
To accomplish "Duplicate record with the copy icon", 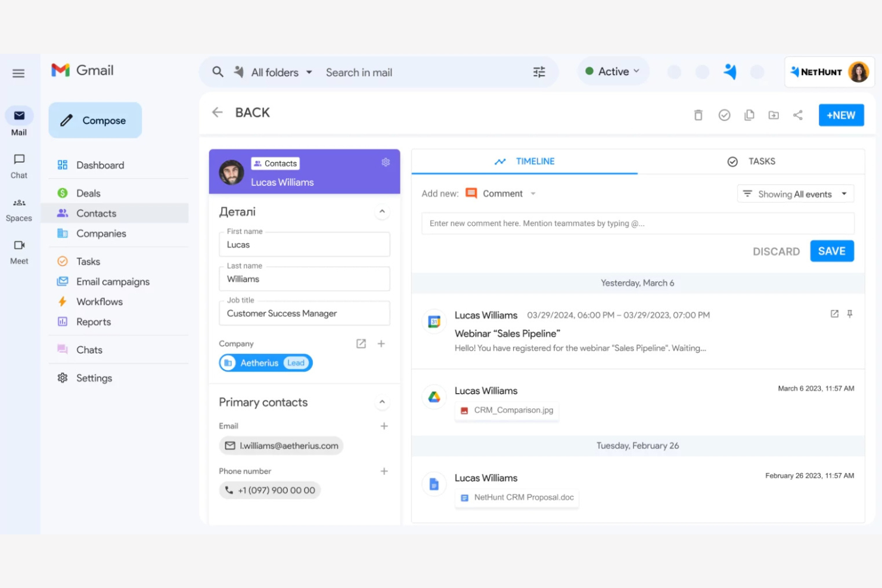I will click(749, 115).
